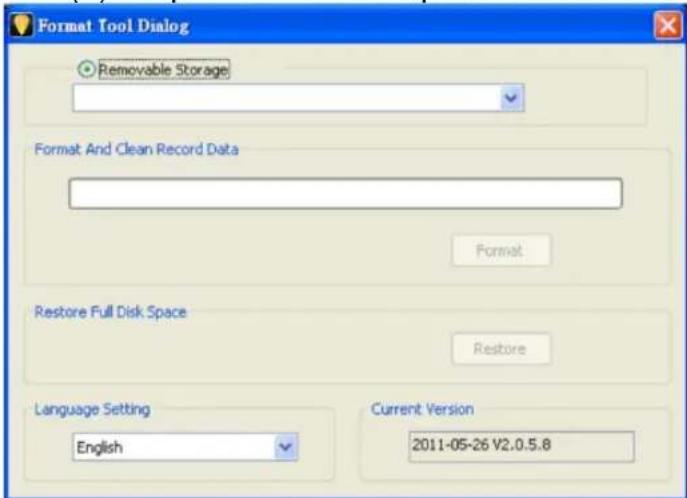Click the 'Language Setting' group label
Image resolution: width=687 pixels, height=498 pixels.
point(92,410)
